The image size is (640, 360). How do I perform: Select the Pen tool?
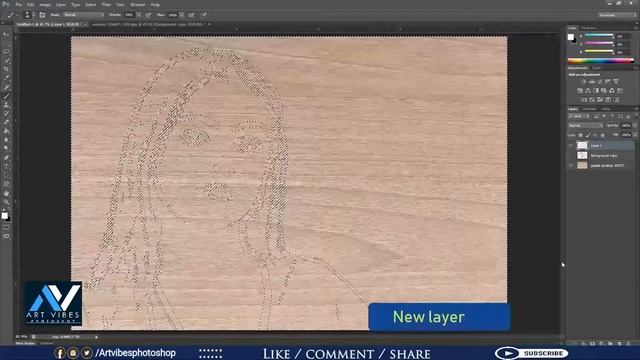(x=6, y=158)
